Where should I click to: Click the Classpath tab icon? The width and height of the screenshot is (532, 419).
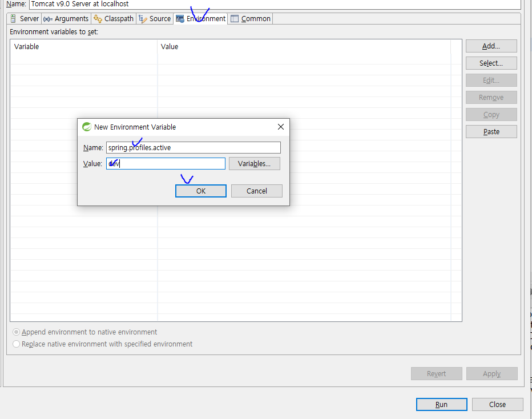98,19
